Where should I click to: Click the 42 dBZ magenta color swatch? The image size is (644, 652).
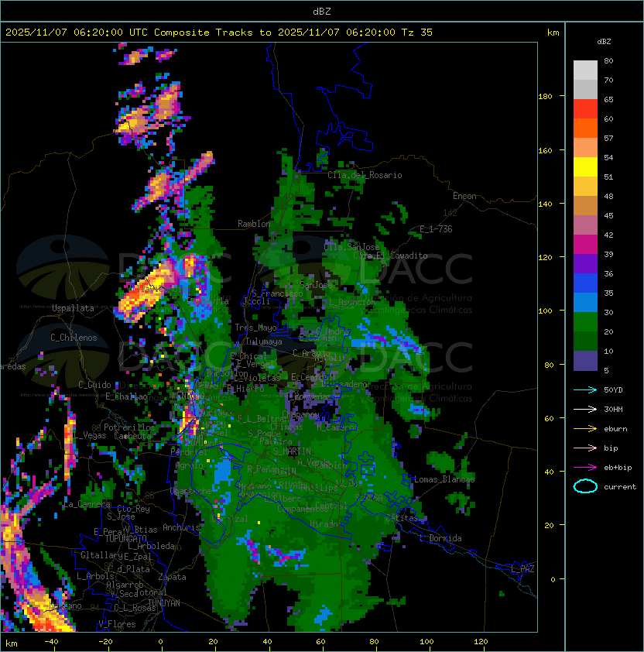(x=585, y=245)
